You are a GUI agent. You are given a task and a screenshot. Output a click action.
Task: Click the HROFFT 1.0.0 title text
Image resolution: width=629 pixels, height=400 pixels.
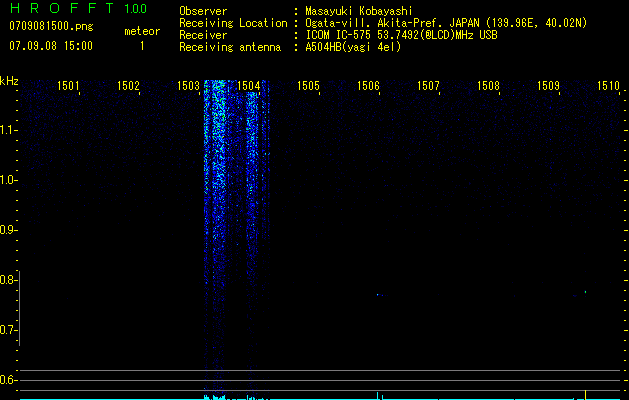[x=78, y=8]
